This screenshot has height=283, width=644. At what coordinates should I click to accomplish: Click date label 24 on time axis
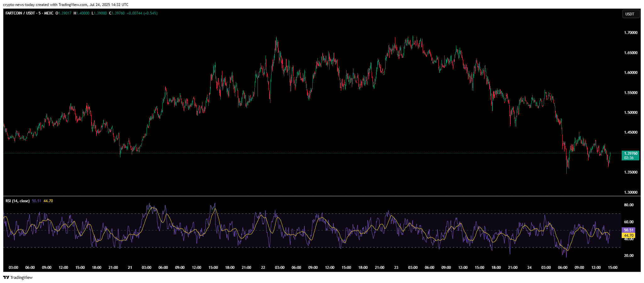[529, 268]
